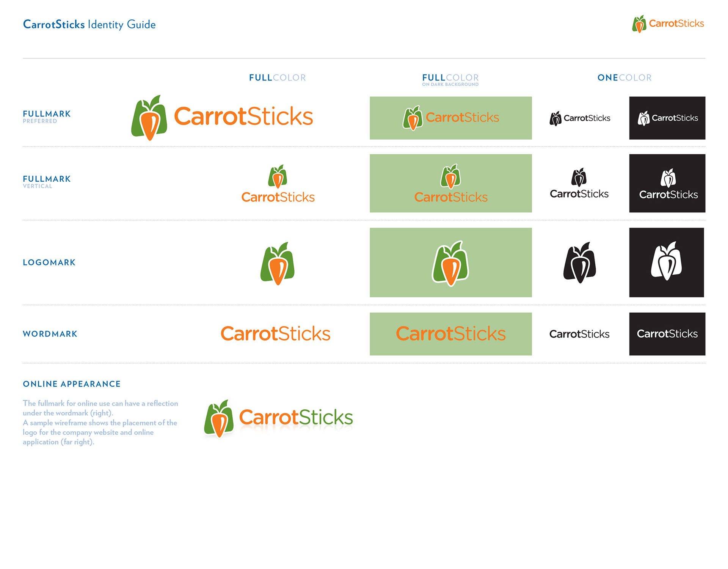Screen dimensions: 728x569
Task: Click the orange wordmark on white background
Action: click(x=276, y=334)
